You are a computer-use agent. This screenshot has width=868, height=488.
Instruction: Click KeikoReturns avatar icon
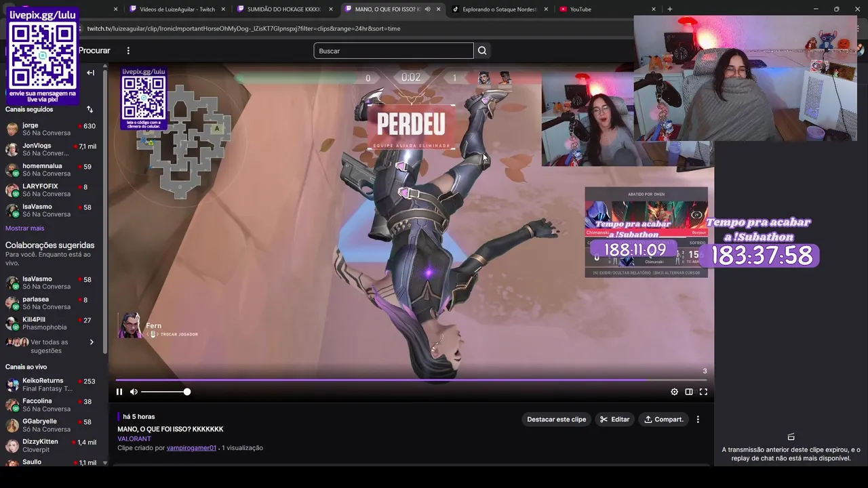point(12,385)
